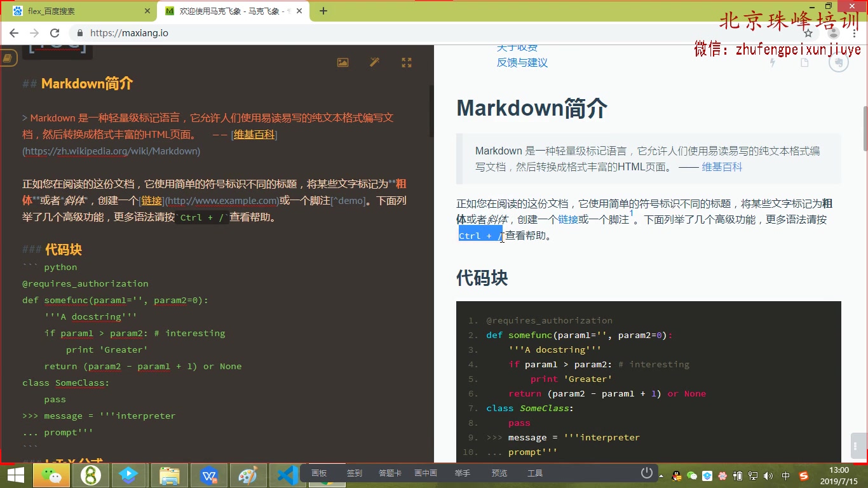Screen dimensions: 868x488
Task: Select the magic wand formatting icon
Action: point(374,62)
